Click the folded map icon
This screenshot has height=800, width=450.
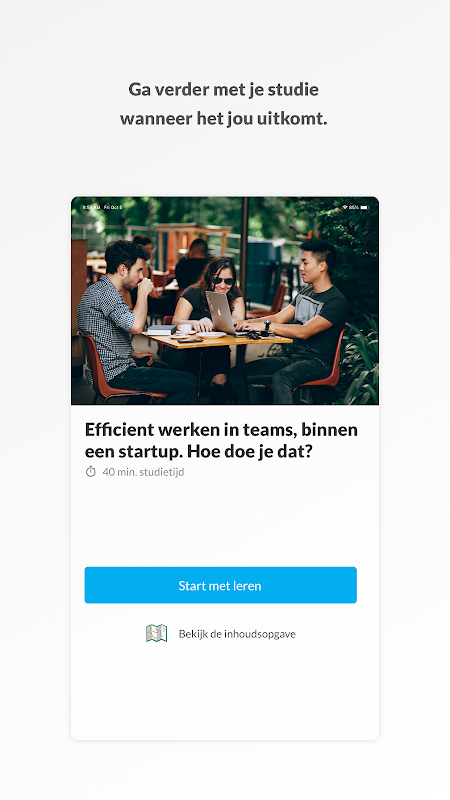(157, 633)
